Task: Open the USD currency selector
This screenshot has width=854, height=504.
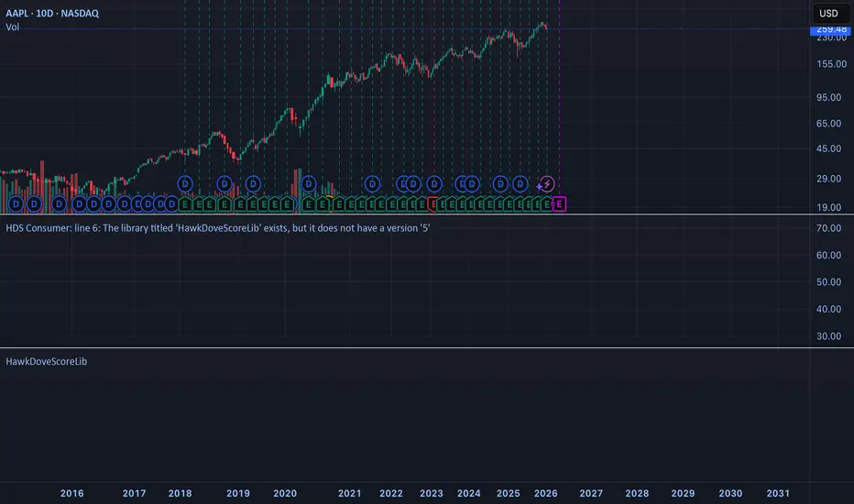Action: [x=827, y=15]
